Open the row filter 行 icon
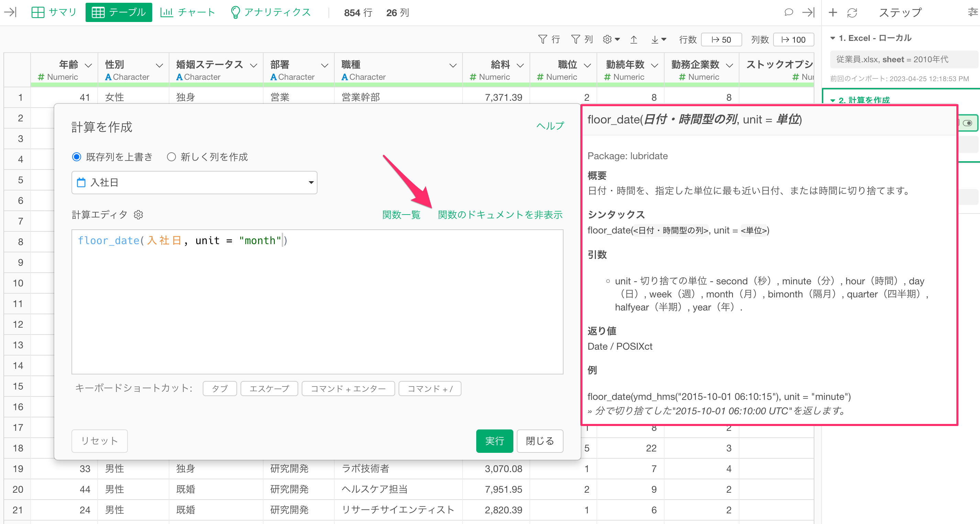Screen dimensions: 980x524 pyautogui.click(x=549, y=40)
